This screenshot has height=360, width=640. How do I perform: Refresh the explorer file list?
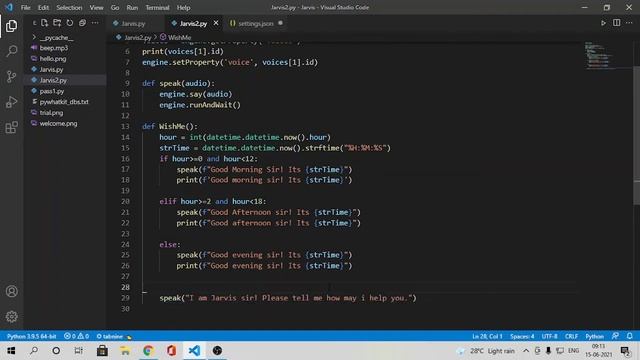(70, 23)
